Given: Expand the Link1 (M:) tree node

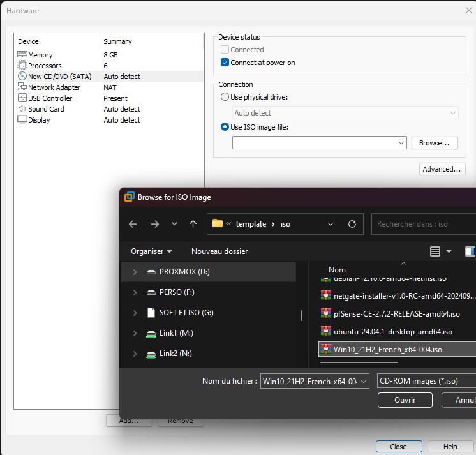Looking at the screenshot, I should pyautogui.click(x=135, y=333).
